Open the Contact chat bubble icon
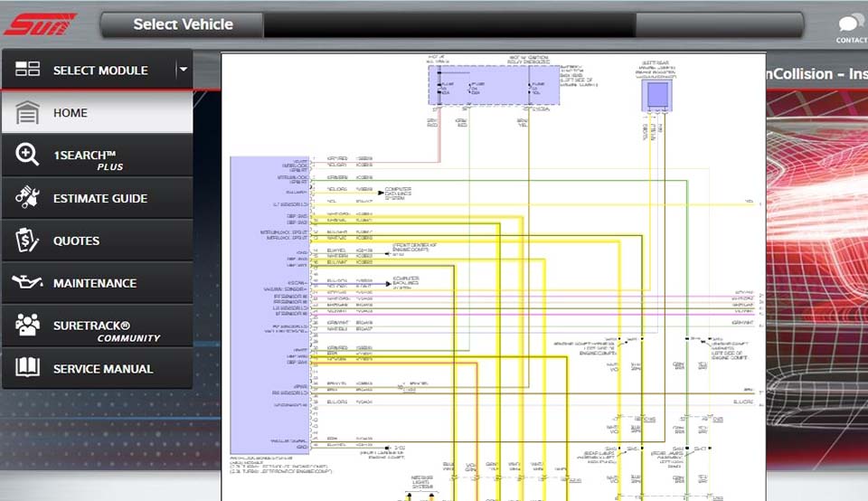Viewport: 868px width, 501px height. click(851, 25)
